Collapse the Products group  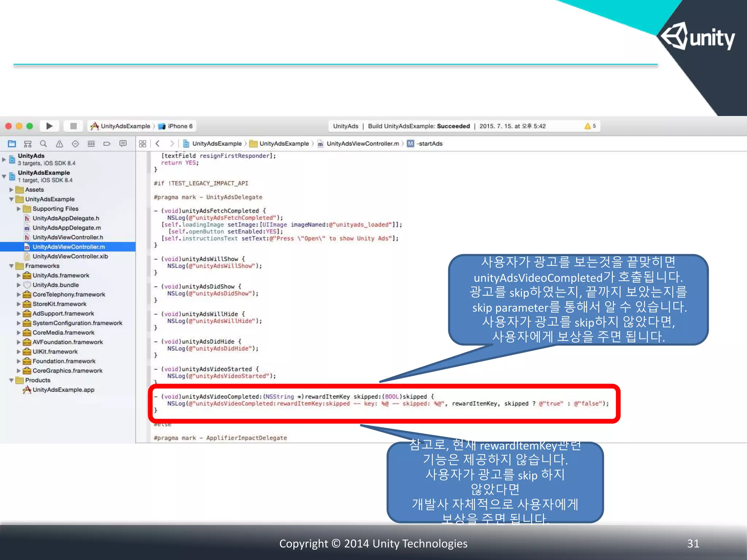click(x=11, y=380)
